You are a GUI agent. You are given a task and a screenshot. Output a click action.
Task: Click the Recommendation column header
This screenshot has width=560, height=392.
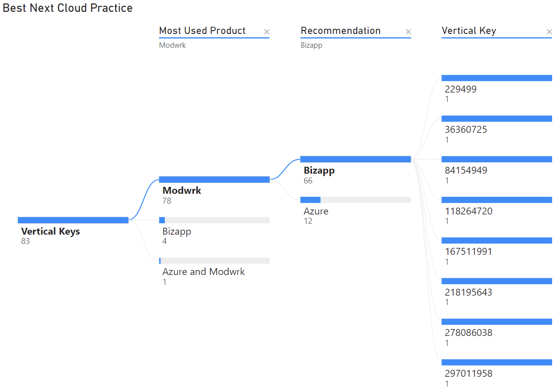pos(341,30)
